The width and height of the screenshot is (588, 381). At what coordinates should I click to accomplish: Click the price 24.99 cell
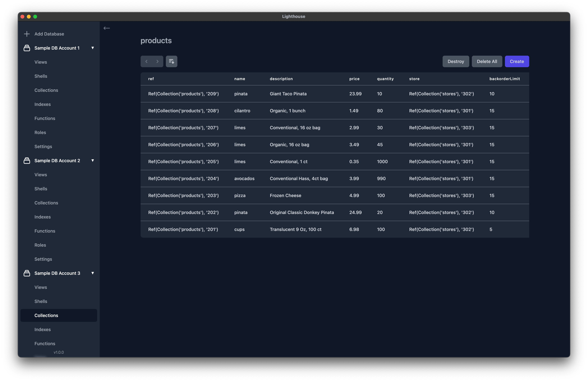[355, 212]
